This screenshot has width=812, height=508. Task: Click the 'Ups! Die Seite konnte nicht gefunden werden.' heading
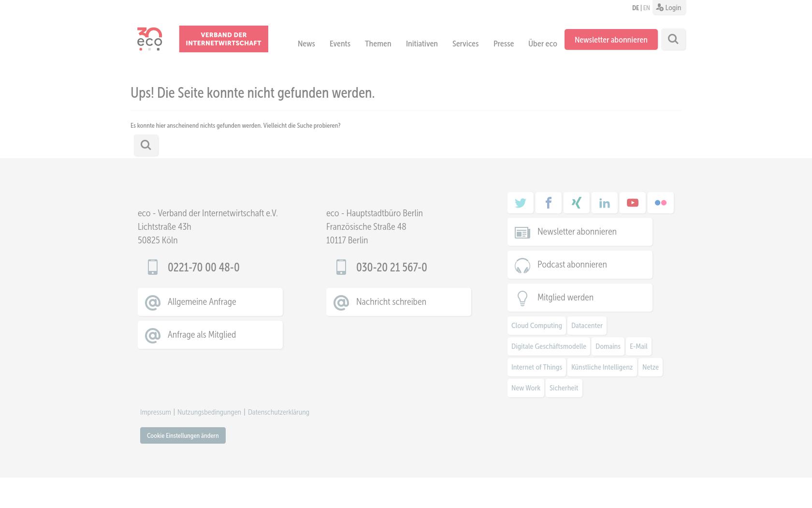pos(252,92)
